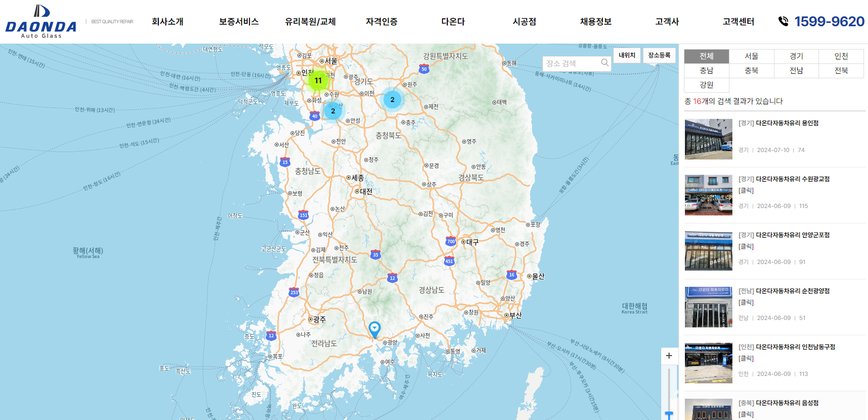Open the 고객사 menu
The image size is (868, 420).
[667, 21]
